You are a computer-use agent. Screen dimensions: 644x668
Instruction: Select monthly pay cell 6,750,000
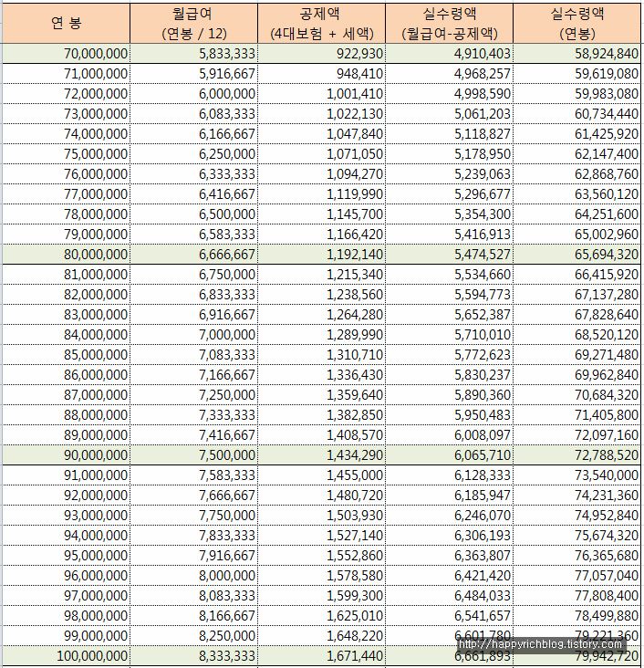pos(193,275)
